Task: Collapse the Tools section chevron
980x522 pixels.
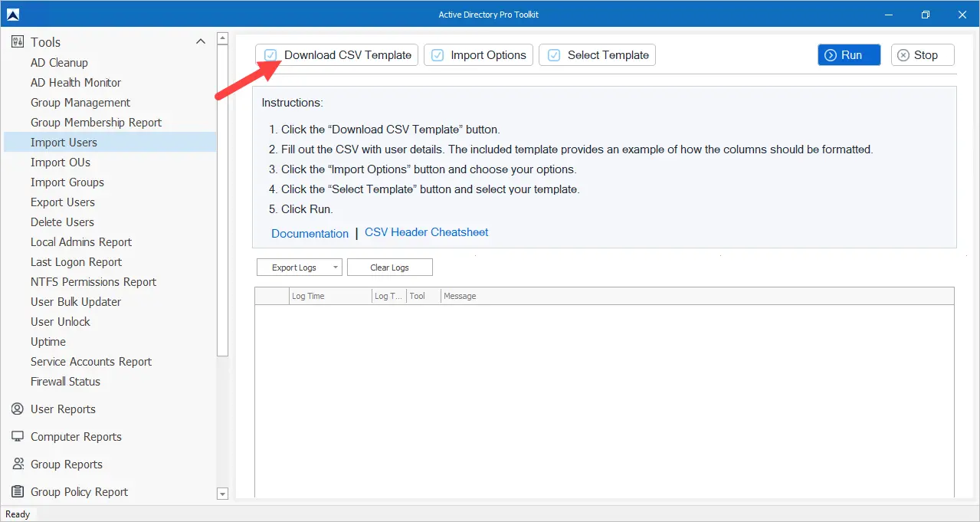Action: [201, 41]
